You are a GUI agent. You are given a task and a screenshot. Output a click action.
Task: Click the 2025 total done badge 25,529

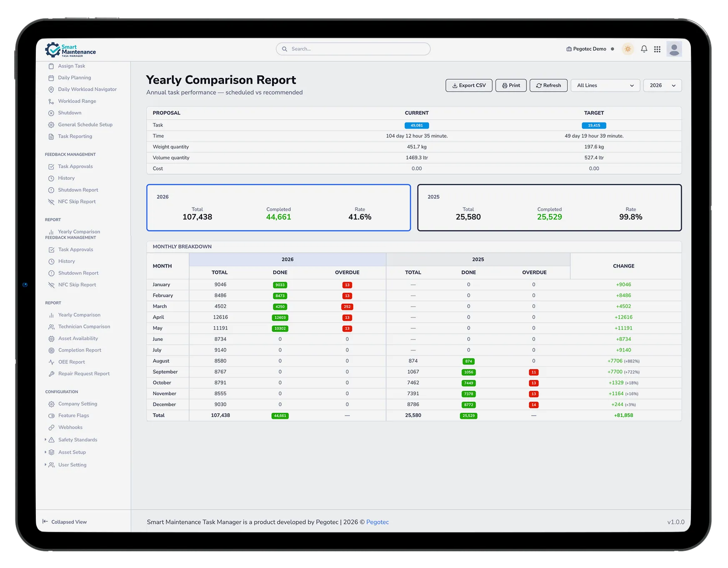469,416
